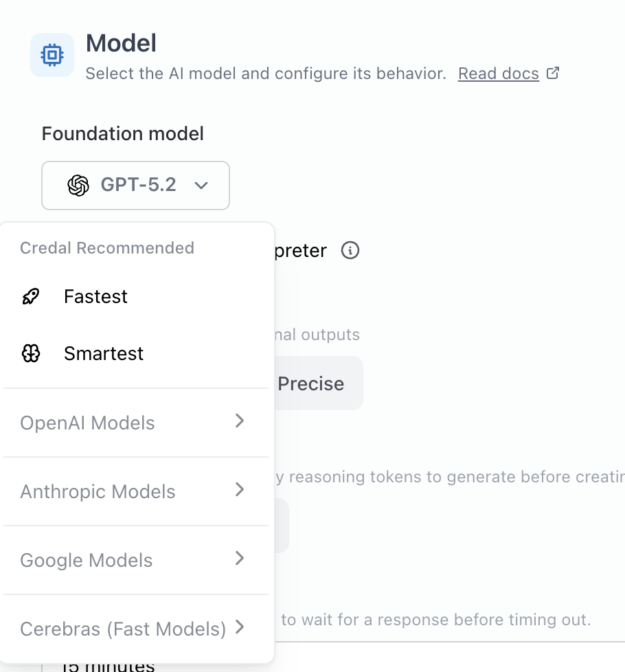Viewport: 625px width, 672px height.
Task: Open the Google Models submenu
Action: click(x=87, y=561)
